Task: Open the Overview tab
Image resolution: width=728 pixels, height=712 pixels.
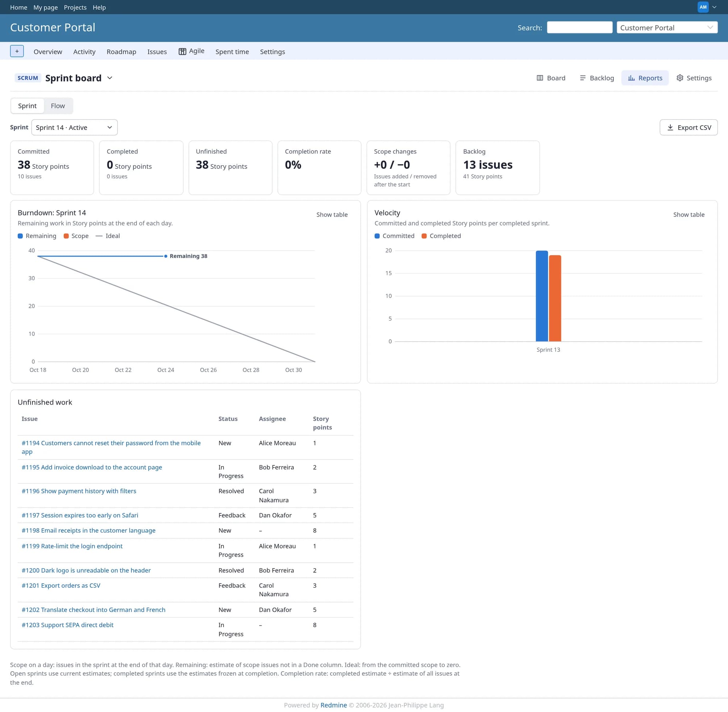Action: 48,52
